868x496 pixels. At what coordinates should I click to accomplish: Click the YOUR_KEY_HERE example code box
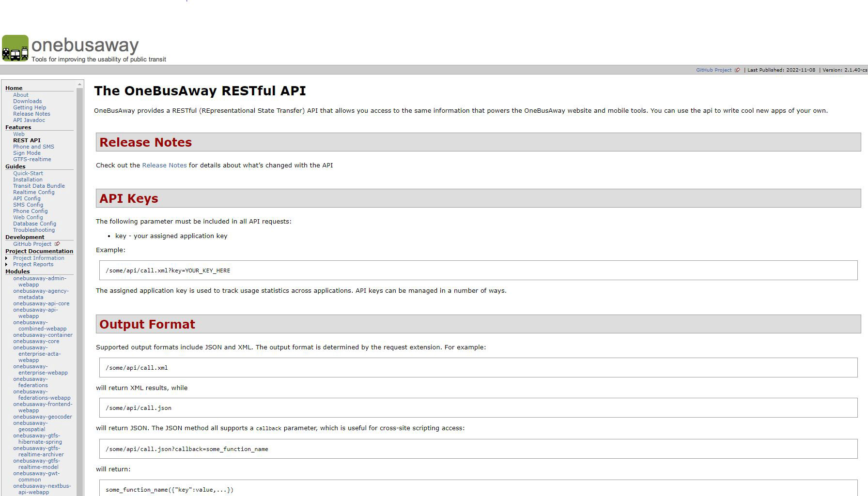click(478, 270)
